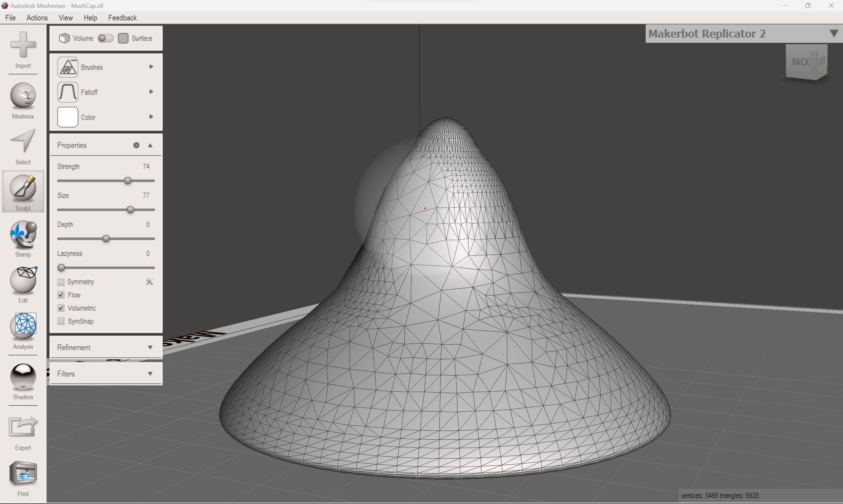Disable the Volumetric checkbox
Image resolution: width=843 pixels, height=504 pixels.
(x=61, y=308)
